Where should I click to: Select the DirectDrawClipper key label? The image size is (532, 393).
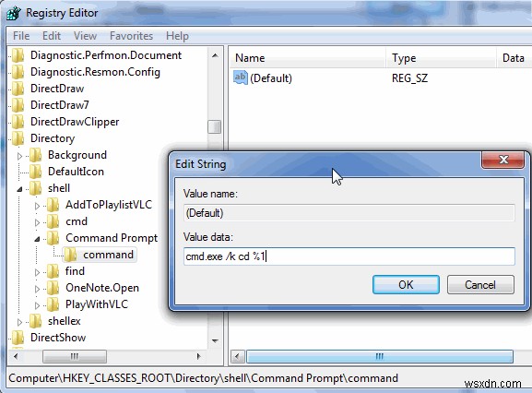pyautogui.click(x=75, y=122)
